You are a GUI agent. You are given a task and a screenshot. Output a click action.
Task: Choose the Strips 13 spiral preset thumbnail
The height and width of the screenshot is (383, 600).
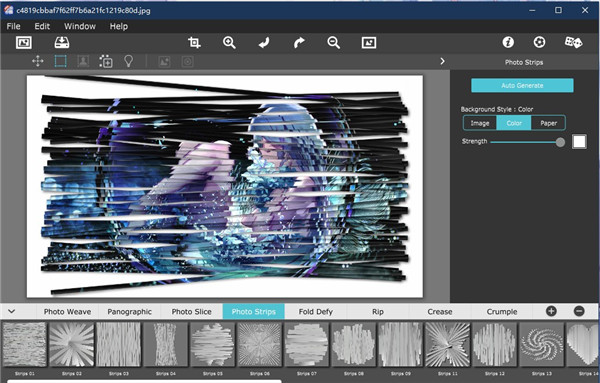click(x=541, y=344)
